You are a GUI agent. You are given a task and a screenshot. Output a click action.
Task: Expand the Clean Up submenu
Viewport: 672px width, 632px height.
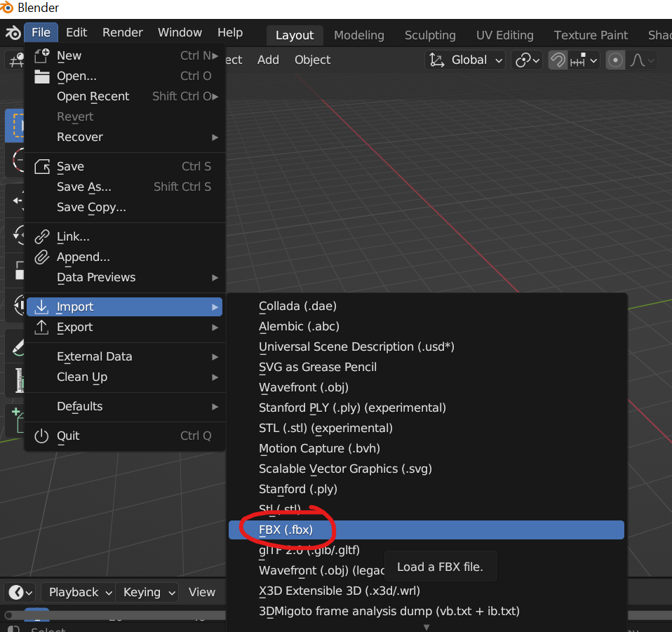point(124,377)
